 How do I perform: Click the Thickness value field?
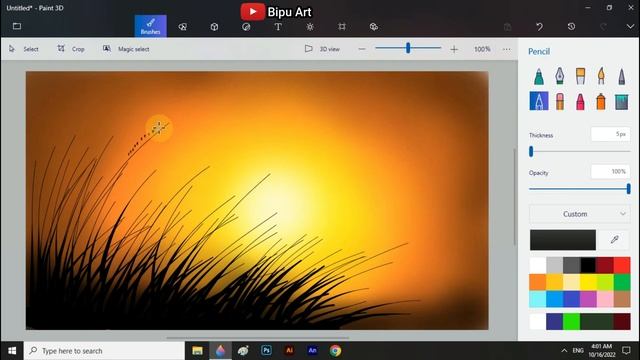click(x=611, y=134)
